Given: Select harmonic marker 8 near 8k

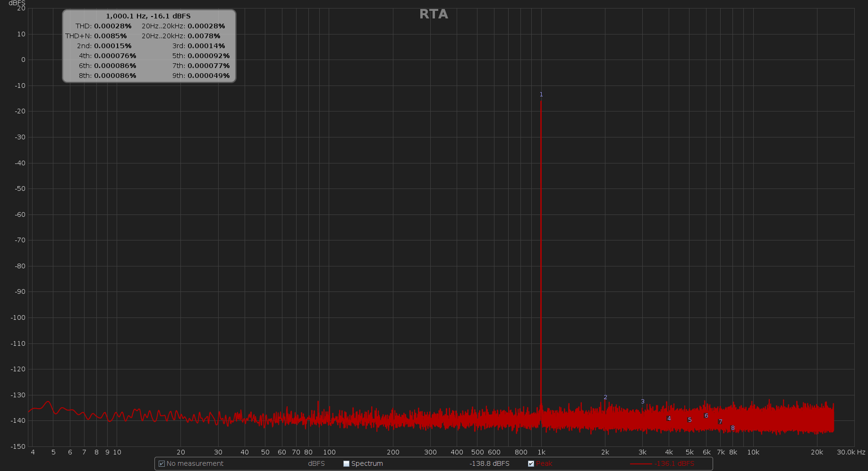Looking at the screenshot, I should [733, 428].
